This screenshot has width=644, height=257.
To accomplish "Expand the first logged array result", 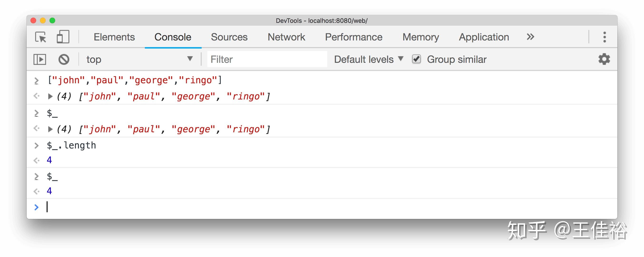I will coord(50,96).
